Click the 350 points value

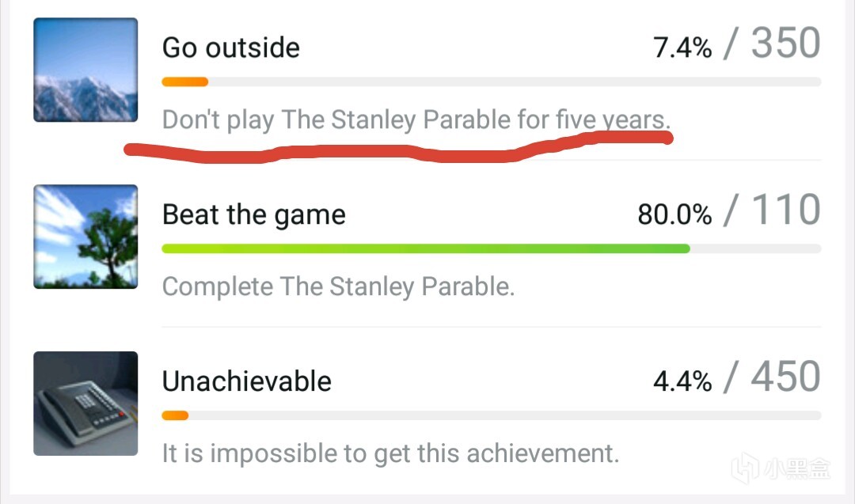point(785,44)
